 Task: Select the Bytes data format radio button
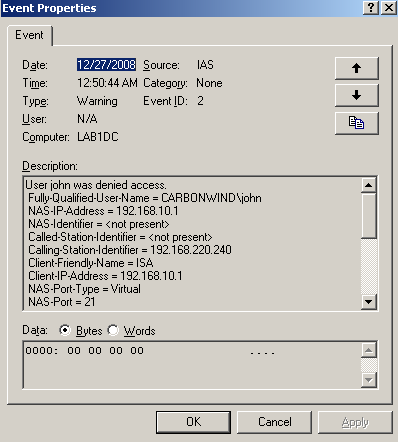pos(65,330)
